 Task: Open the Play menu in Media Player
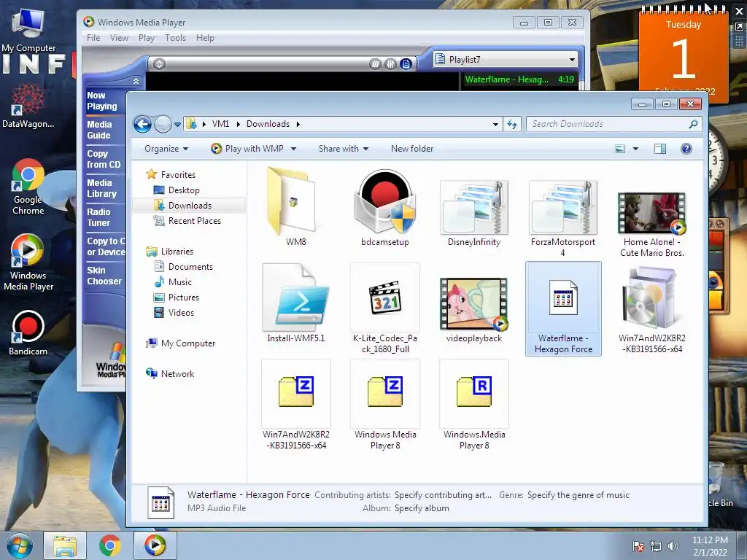coord(146,38)
